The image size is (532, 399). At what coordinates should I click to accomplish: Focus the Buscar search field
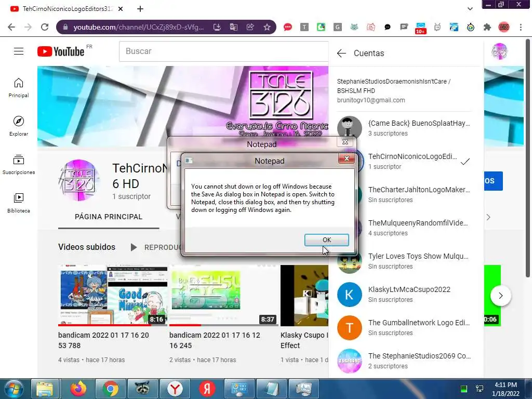pyautogui.click(x=223, y=51)
